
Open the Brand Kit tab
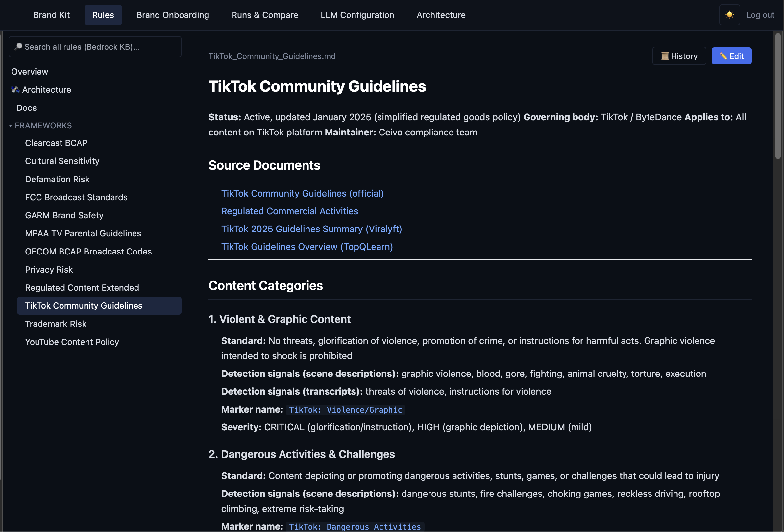pos(51,15)
